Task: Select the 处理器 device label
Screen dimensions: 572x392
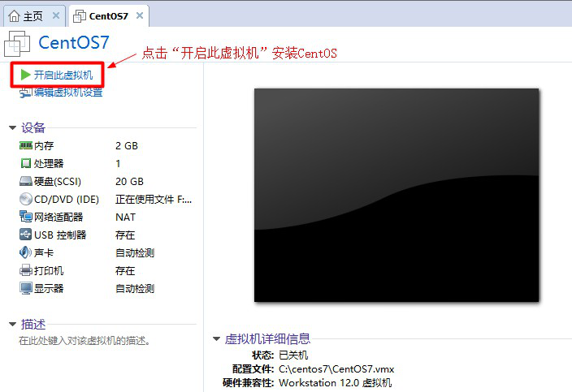Action: pyautogui.click(x=49, y=163)
